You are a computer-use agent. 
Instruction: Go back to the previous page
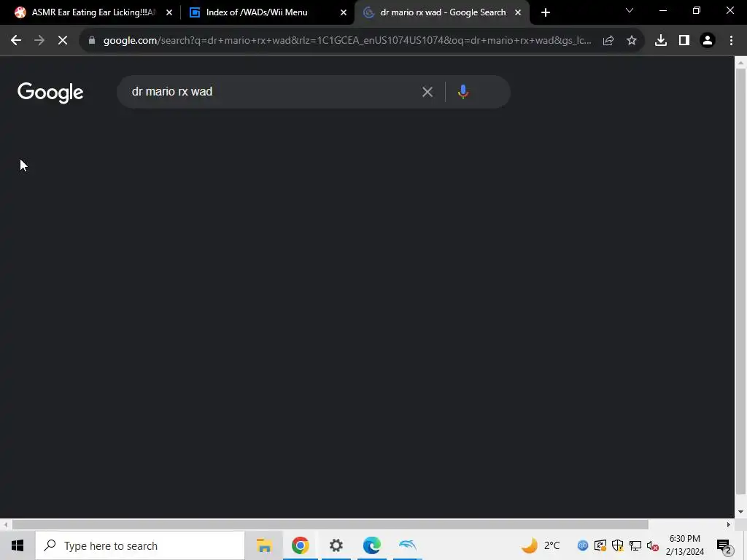click(x=16, y=41)
